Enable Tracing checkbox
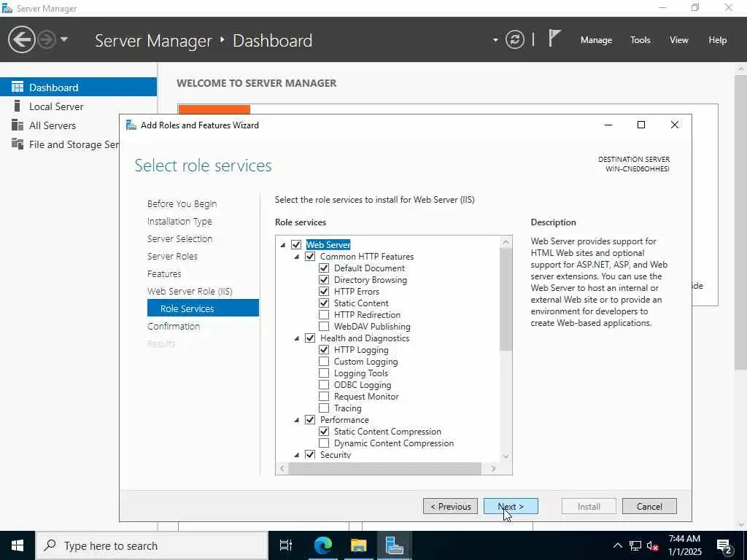747x560 pixels. click(324, 408)
